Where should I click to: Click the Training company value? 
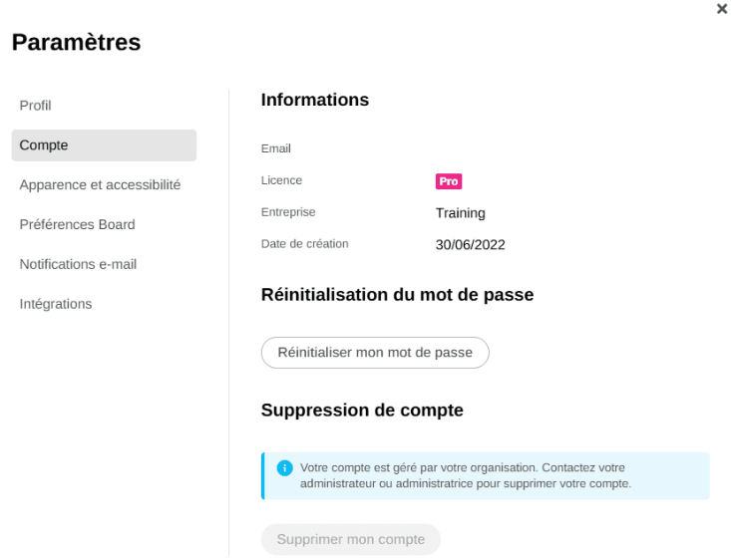click(x=461, y=212)
